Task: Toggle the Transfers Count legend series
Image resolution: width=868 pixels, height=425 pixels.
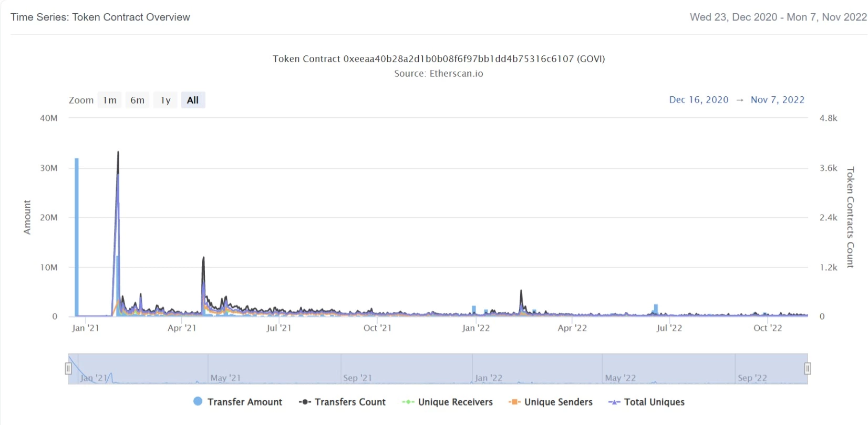Action: (343, 402)
